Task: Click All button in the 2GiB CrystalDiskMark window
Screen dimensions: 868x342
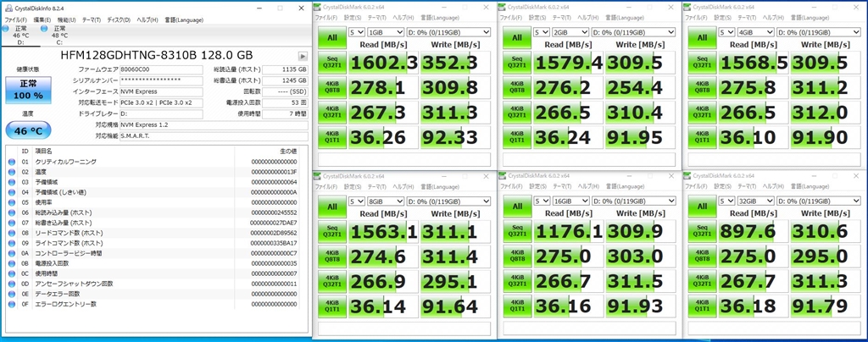Action: coord(516,37)
